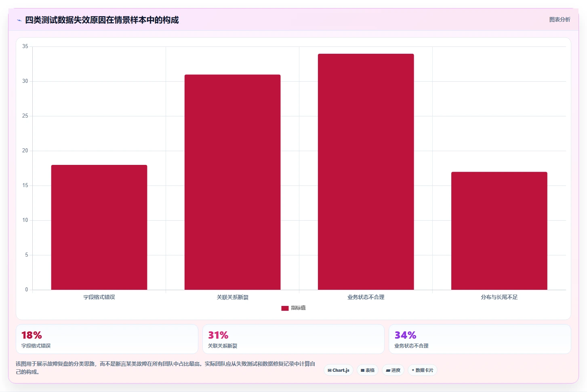
Task: Click the 数据卡片 tag chip
Action: click(x=423, y=370)
